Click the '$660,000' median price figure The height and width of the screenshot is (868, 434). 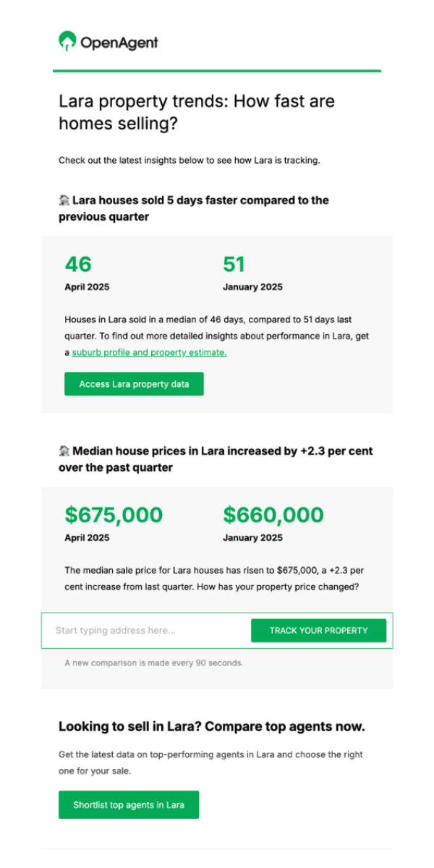tap(273, 515)
